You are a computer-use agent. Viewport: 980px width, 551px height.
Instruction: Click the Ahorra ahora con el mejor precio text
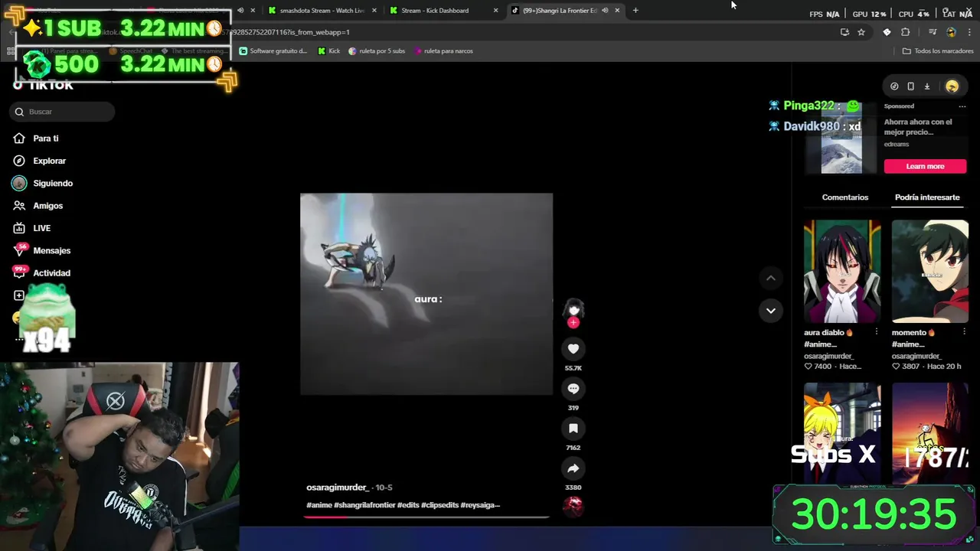coord(918,127)
